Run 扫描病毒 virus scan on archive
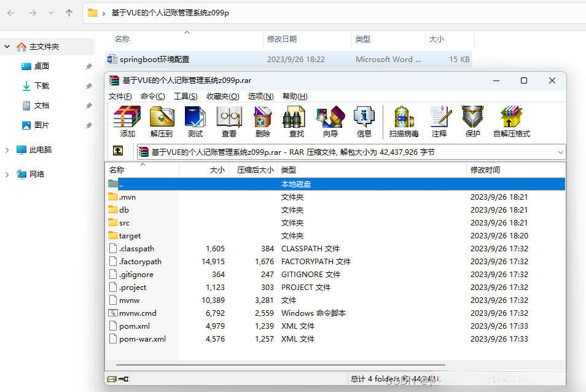 pos(404,121)
